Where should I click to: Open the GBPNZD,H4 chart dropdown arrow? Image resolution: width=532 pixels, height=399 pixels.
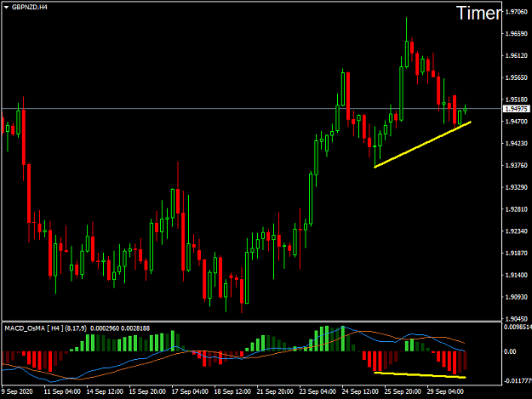(6, 7)
